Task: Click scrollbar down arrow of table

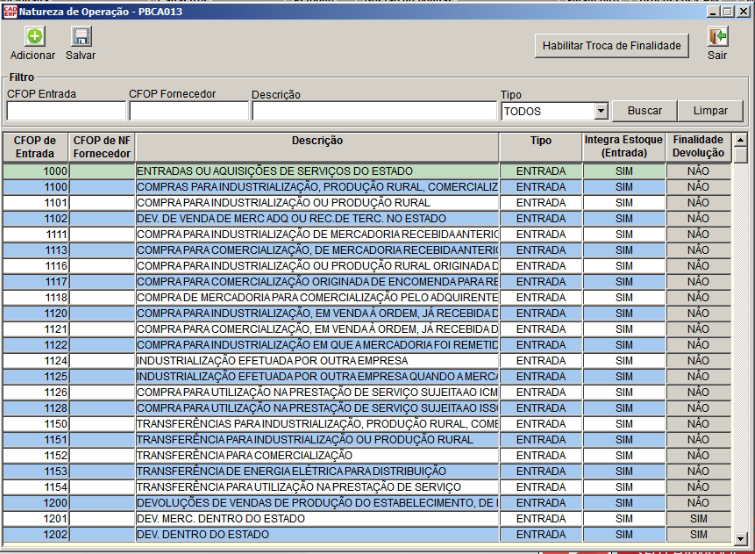Action: point(741,539)
